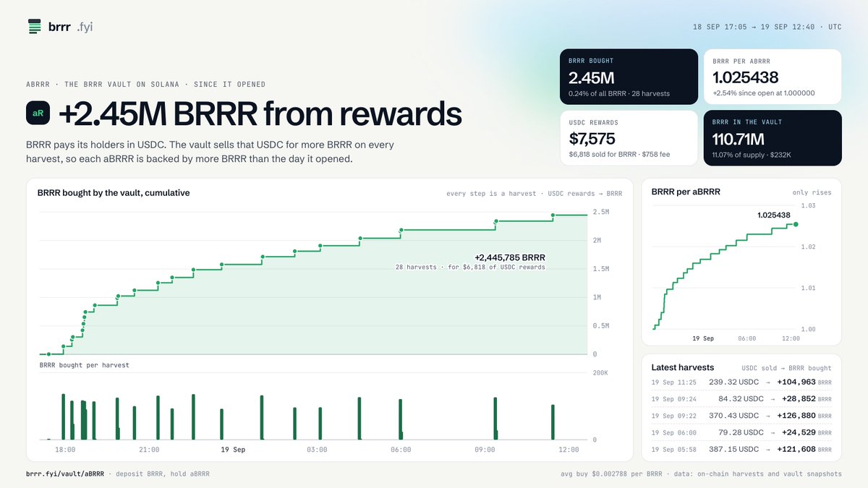
Task: Click the brrr .fyi site name
Action: coord(71,27)
